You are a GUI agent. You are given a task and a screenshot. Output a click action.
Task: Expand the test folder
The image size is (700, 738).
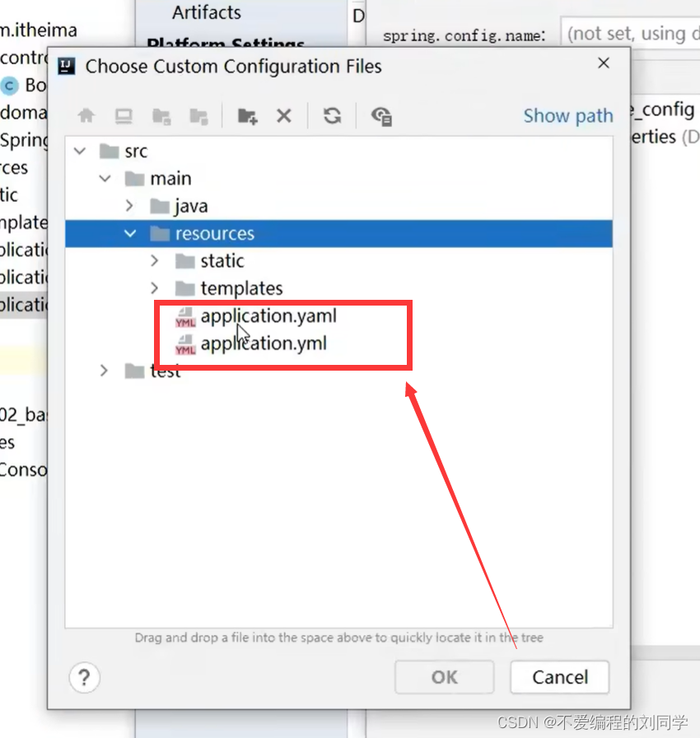(105, 371)
